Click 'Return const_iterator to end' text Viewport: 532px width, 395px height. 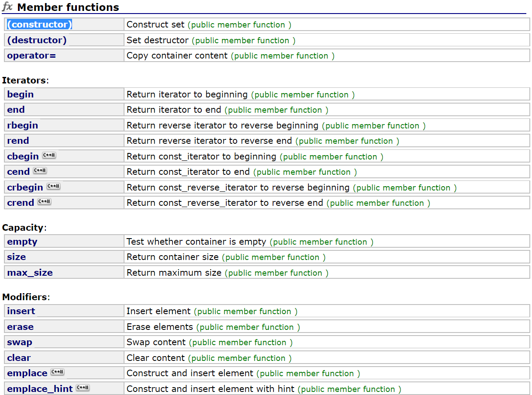tap(189, 172)
